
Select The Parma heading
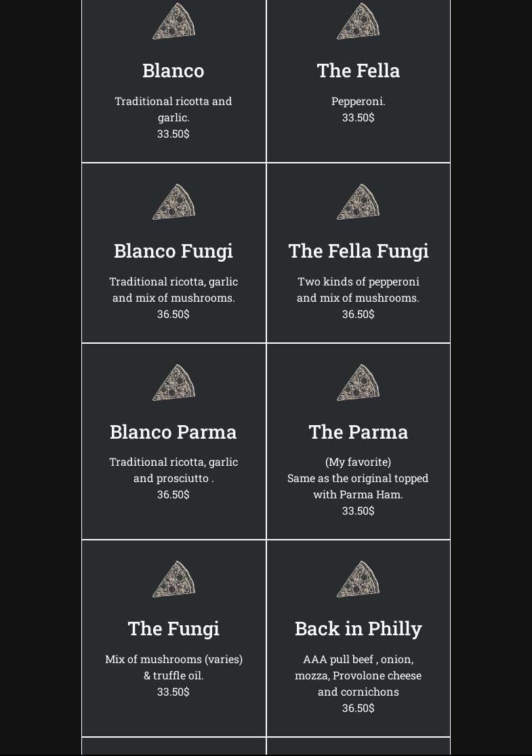358,432
